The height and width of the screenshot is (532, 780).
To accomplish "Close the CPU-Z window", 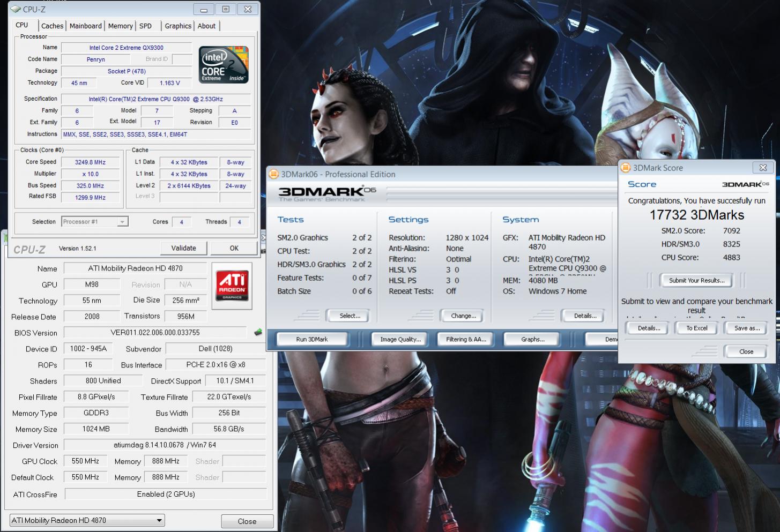I will point(248,9).
